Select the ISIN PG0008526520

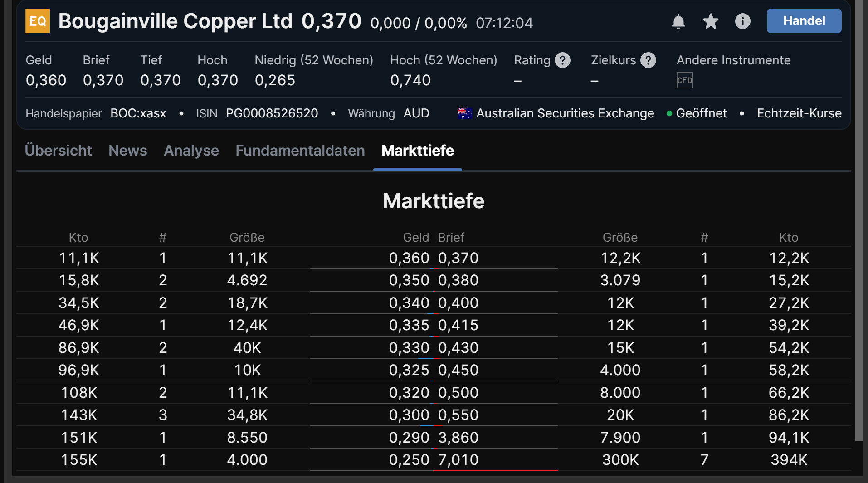272,113
